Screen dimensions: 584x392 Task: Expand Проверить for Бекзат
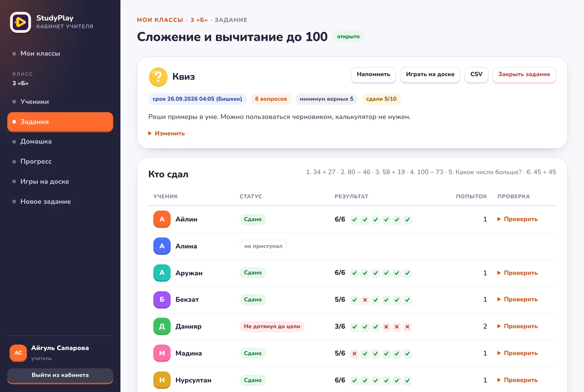tap(518, 299)
